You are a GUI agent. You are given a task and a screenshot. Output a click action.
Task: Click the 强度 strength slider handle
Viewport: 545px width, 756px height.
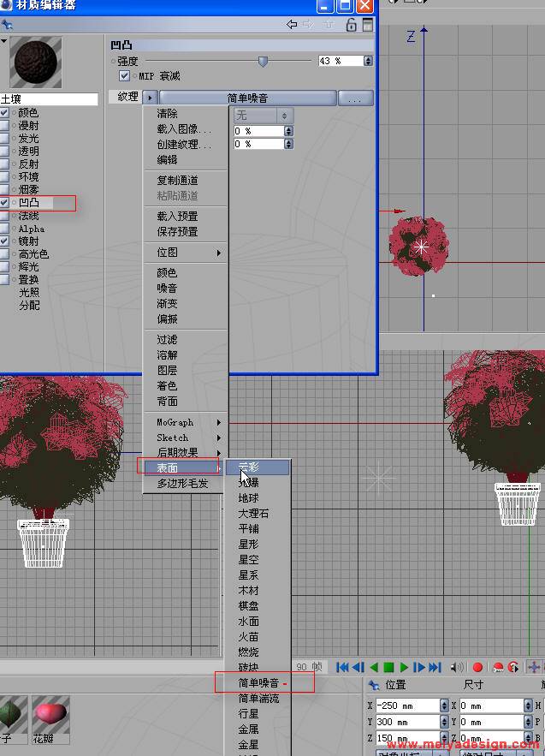(263, 62)
